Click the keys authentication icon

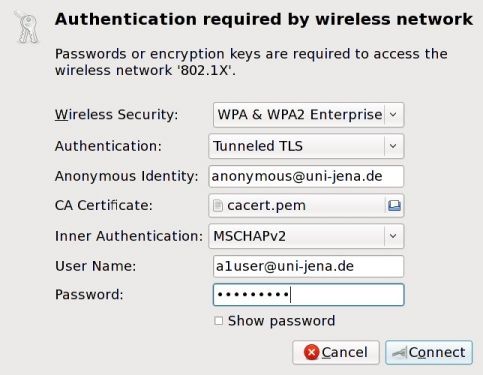click(x=27, y=27)
